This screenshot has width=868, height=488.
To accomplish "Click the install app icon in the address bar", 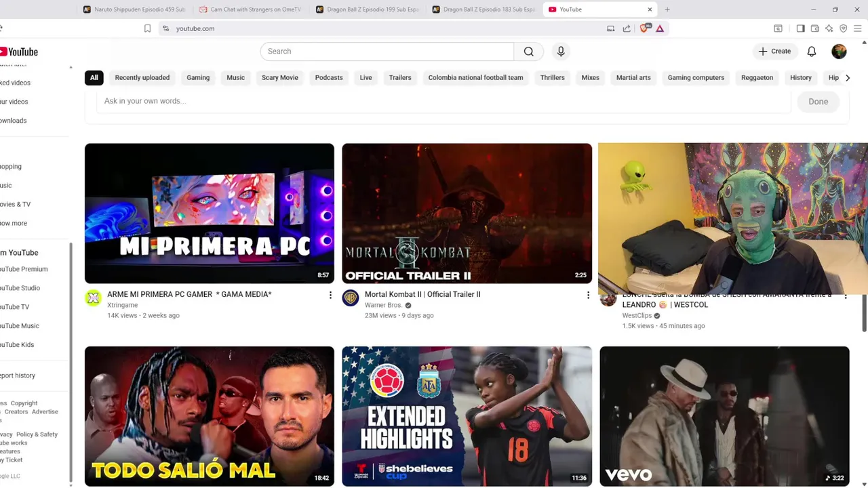I will point(610,28).
